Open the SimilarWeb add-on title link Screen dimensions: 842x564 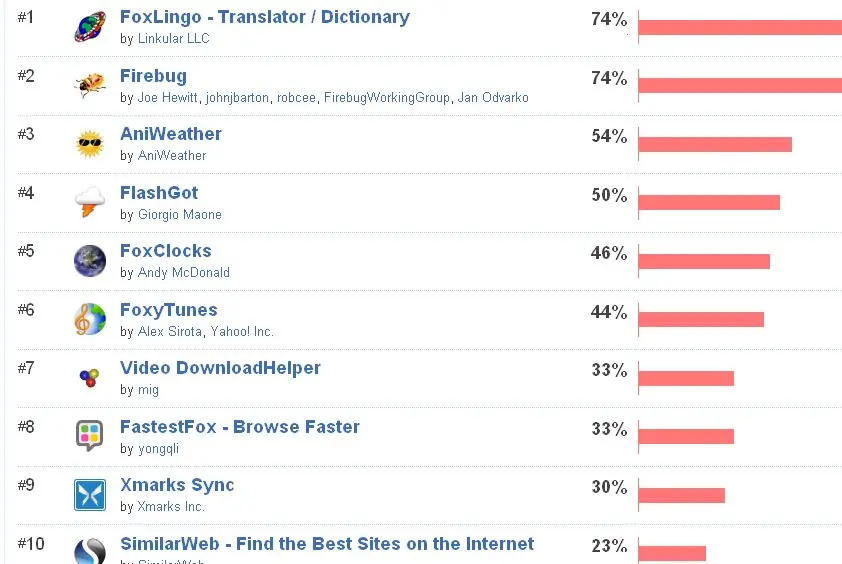coord(326,544)
